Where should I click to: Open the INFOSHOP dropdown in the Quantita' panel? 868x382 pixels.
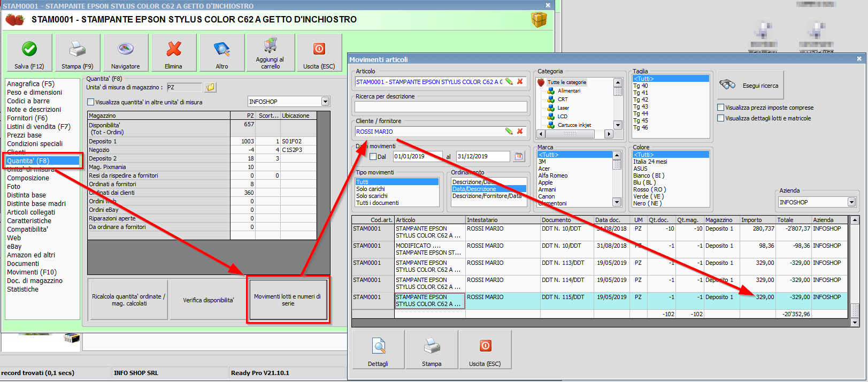(x=325, y=102)
